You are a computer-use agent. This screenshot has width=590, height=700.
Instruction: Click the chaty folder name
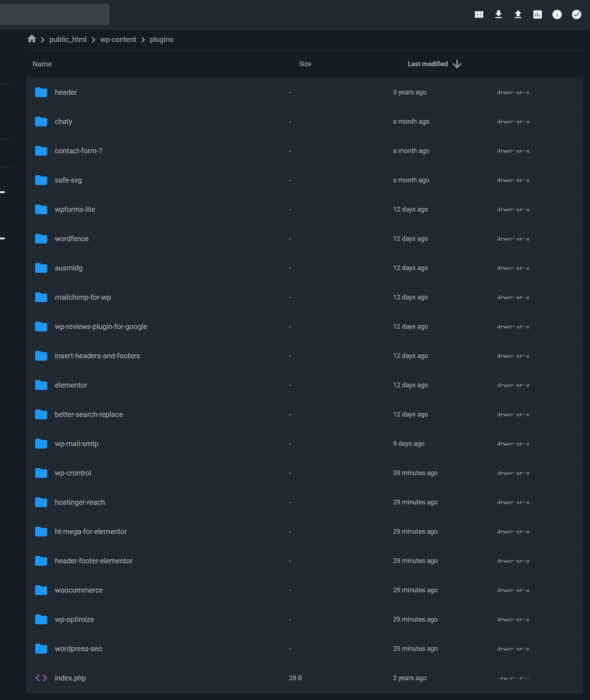[x=64, y=121]
